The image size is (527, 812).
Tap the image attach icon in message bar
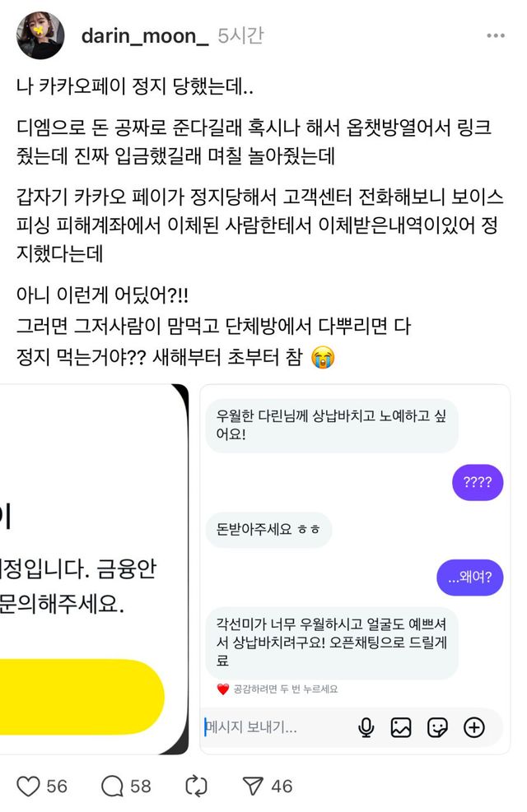(x=400, y=727)
